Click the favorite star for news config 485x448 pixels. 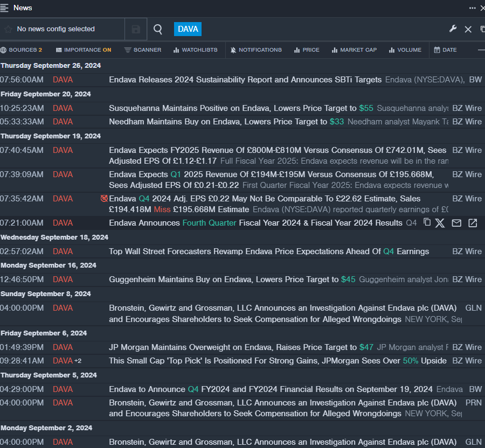click(x=8, y=29)
